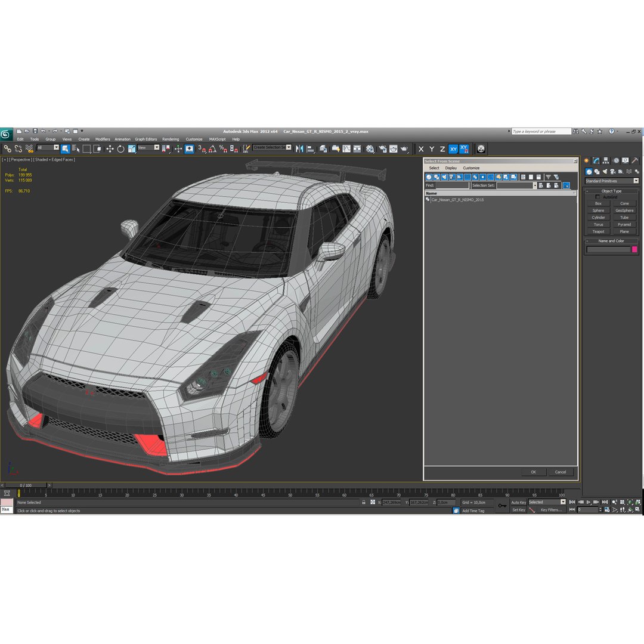
Task: Click the Save File quick-access icon
Action: tap(35, 131)
